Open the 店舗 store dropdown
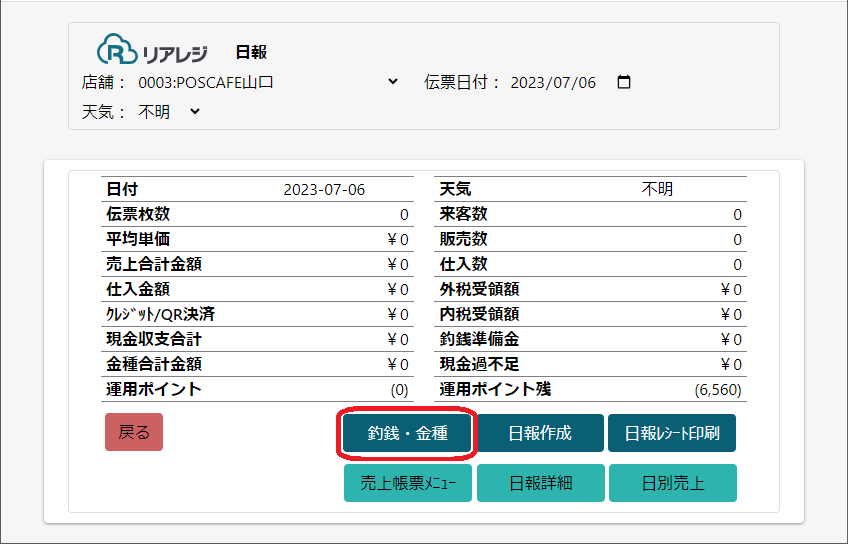The height and width of the screenshot is (545, 848). (267, 82)
